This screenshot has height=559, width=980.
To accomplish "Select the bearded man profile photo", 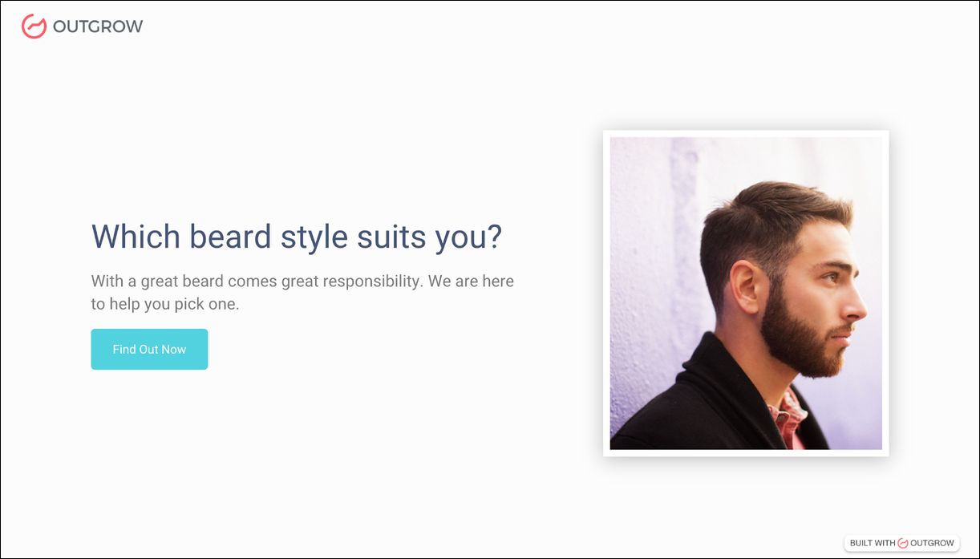I will [x=746, y=293].
